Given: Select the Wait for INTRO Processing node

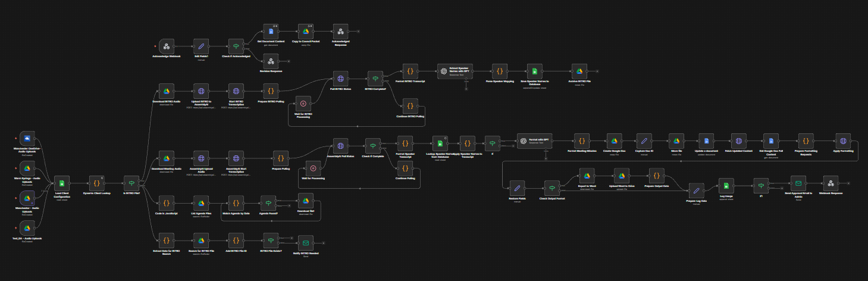Looking at the screenshot, I should (303, 104).
